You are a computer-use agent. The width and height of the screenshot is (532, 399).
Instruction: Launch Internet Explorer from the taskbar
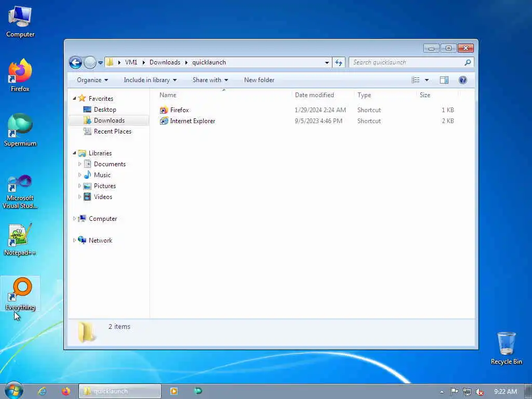pyautogui.click(x=42, y=391)
